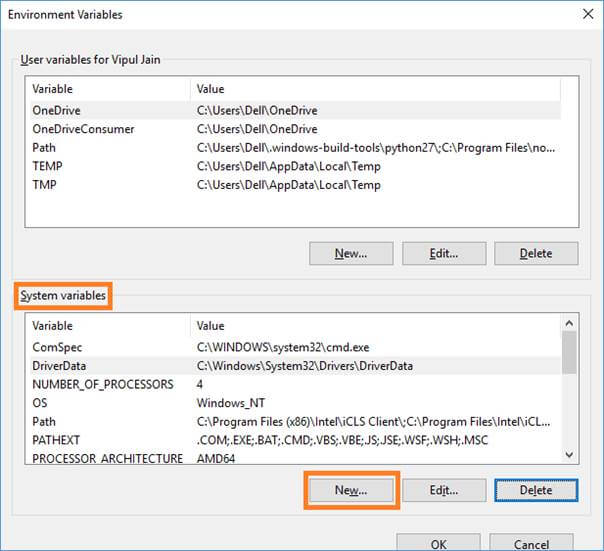Click Delete under System variables
Image resolution: width=604 pixels, height=551 pixels.
point(536,490)
